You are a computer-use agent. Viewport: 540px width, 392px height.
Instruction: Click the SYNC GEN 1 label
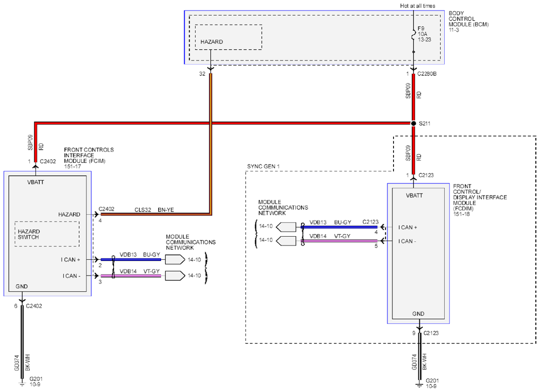click(263, 167)
